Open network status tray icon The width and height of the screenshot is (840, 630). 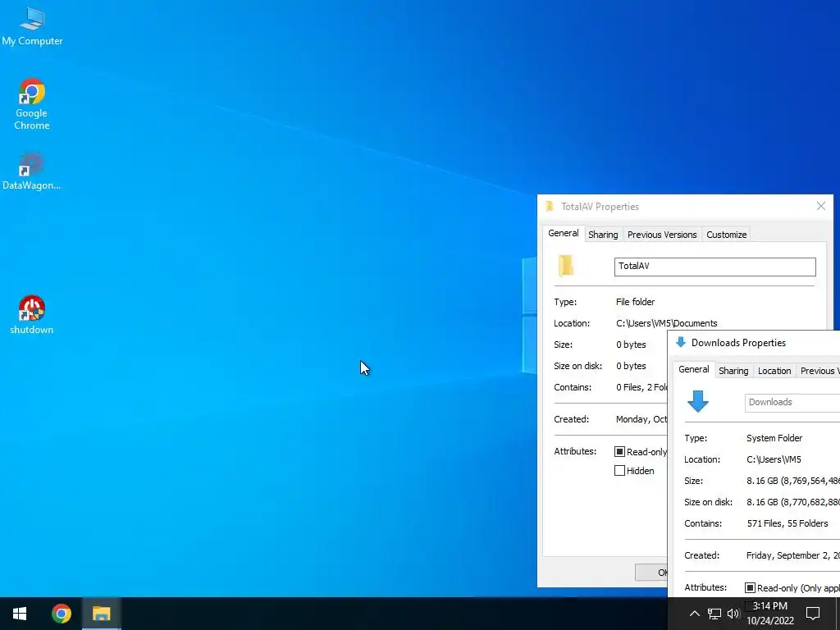coord(714,614)
